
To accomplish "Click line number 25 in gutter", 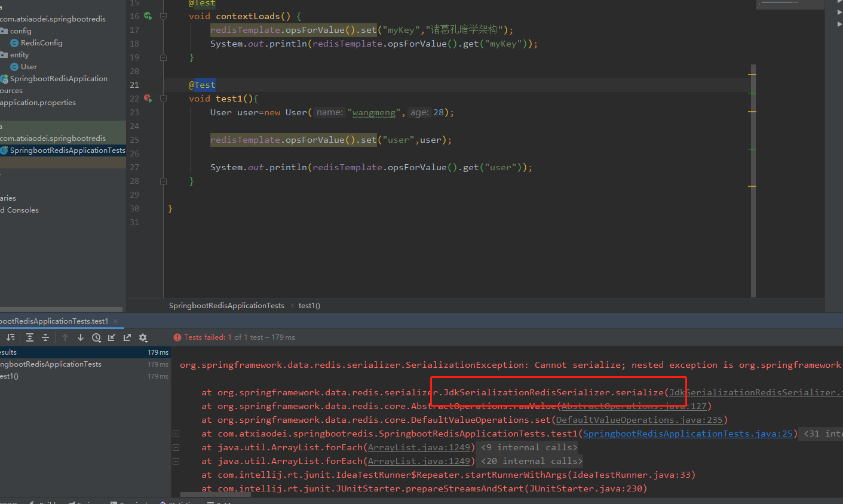I will [134, 140].
